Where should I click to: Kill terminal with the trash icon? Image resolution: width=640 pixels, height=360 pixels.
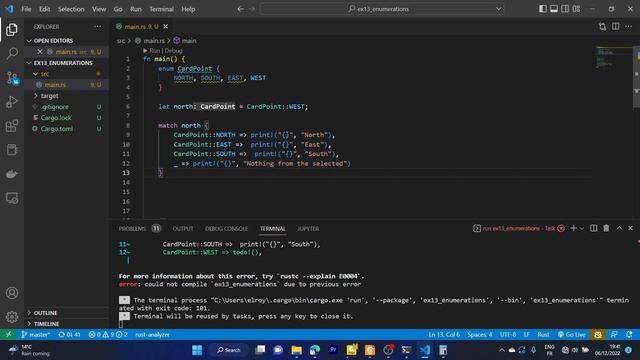pos(606,228)
